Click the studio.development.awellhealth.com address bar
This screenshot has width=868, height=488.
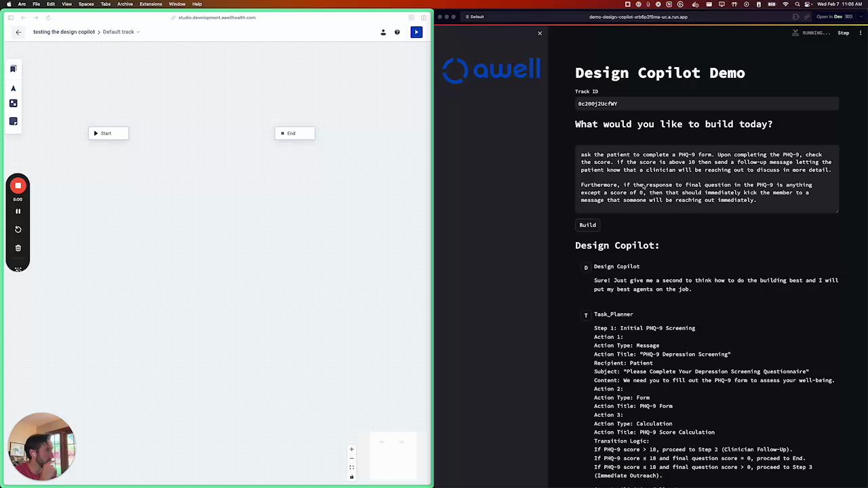[x=217, y=18]
